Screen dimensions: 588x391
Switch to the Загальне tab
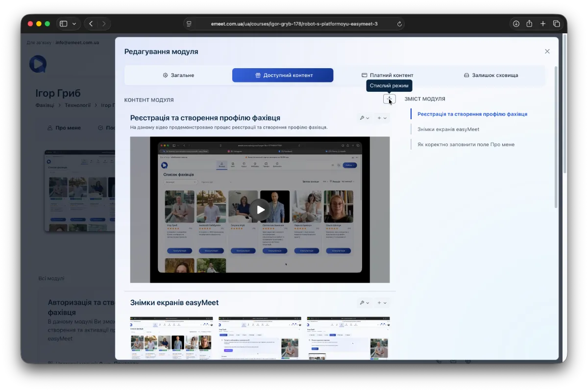178,75
